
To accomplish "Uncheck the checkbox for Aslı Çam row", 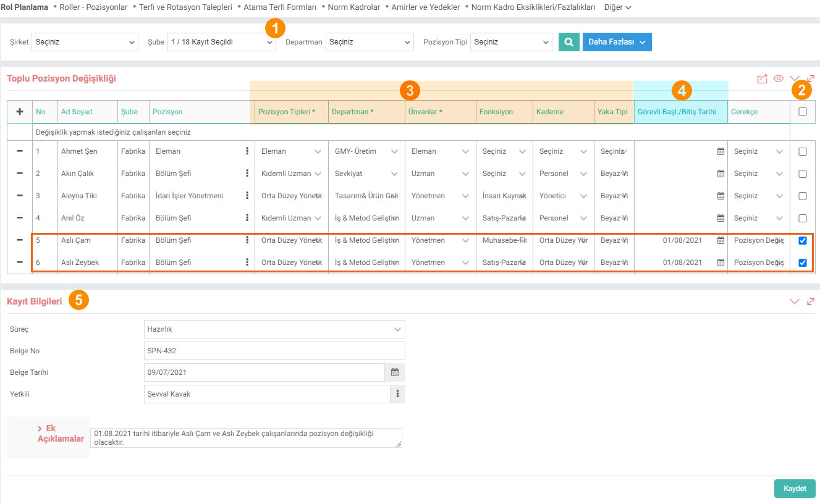I will tap(803, 240).
